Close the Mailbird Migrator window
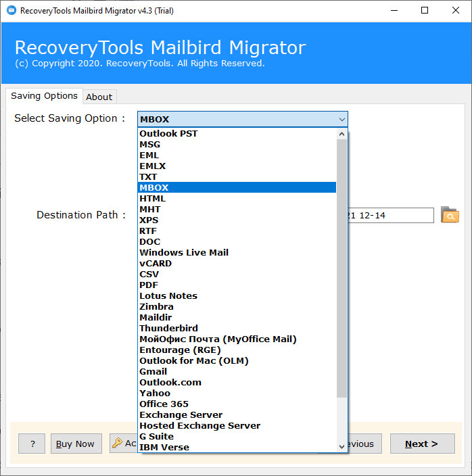The image size is (472, 476). pos(456,11)
